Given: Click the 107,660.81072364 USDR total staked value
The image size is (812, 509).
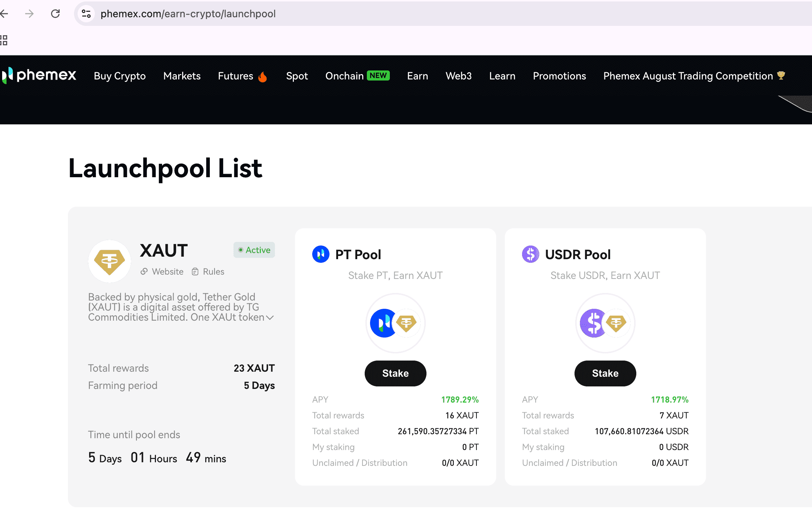Looking at the screenshot, I should (642, 431).
